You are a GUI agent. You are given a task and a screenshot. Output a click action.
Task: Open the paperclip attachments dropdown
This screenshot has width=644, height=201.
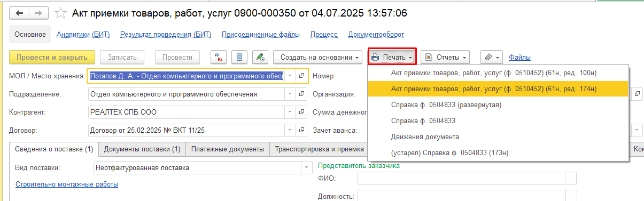[492, 57]
